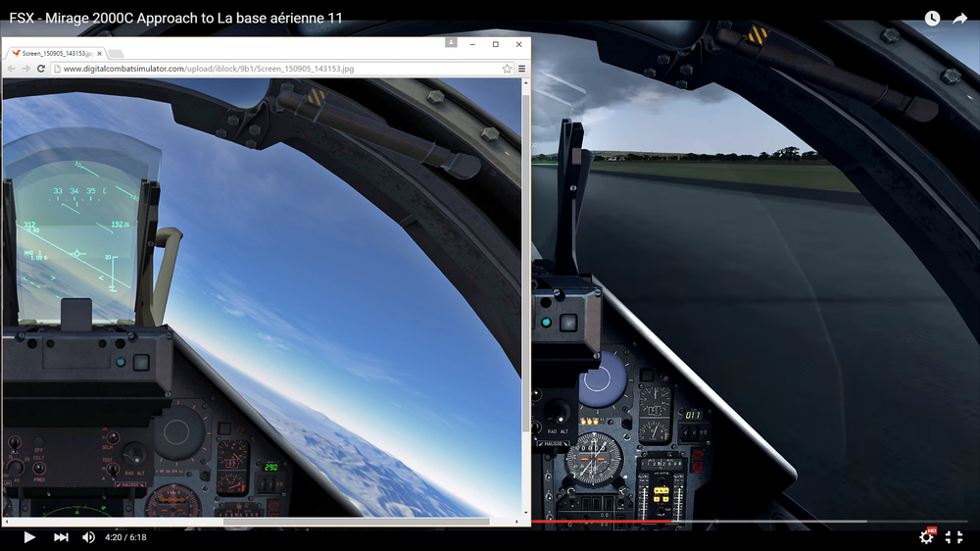Exit fullscreen mode

pos(954,536)
